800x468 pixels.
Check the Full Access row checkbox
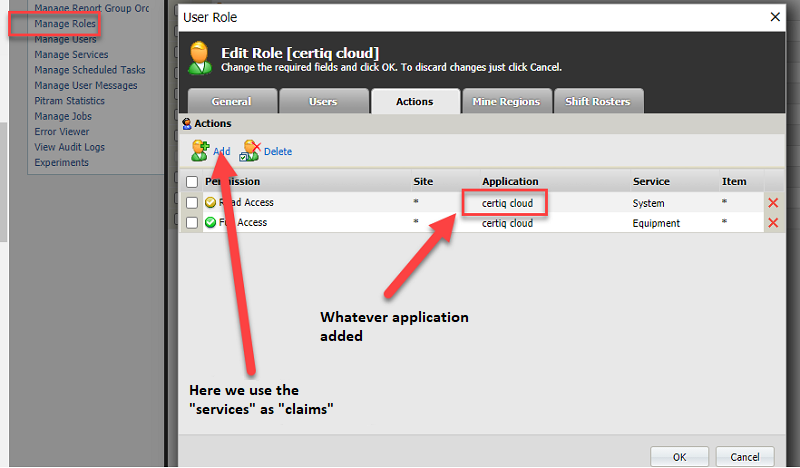(x=192, y=223)
